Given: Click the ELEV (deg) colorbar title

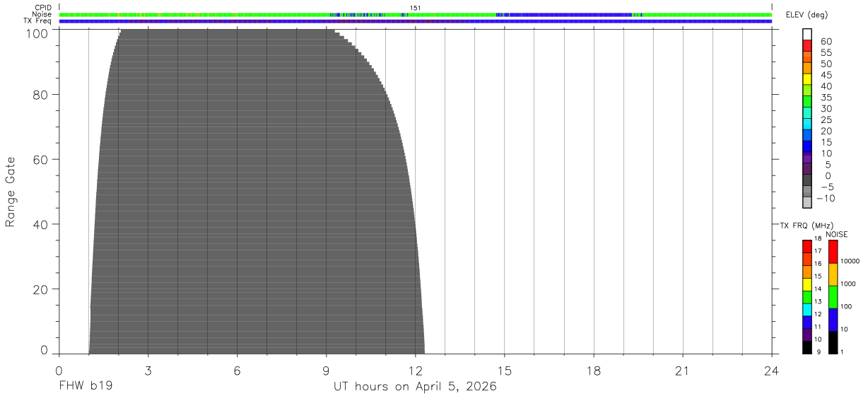Looking at the screenshot, I should (x=807, y=15).
